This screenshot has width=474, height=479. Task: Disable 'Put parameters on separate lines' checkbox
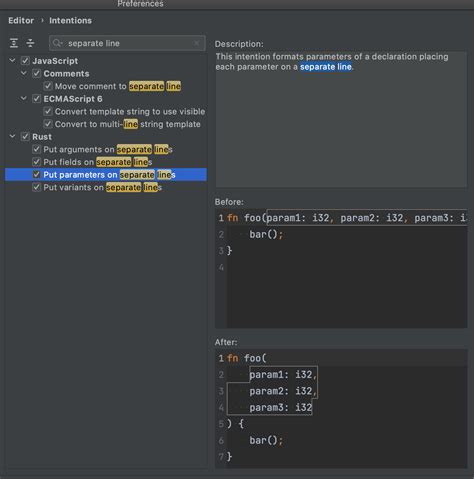36,175
